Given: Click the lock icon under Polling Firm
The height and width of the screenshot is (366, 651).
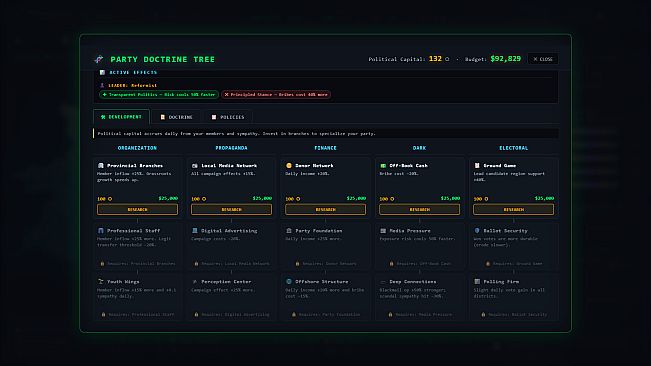Looking at the screenshot, I should [x=483, y=315].
